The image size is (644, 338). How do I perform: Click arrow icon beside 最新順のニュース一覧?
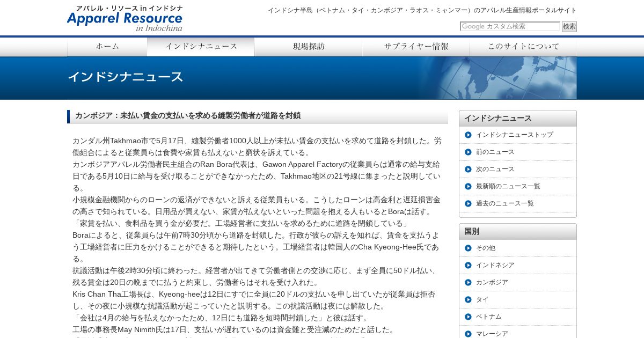click(468, 186)
